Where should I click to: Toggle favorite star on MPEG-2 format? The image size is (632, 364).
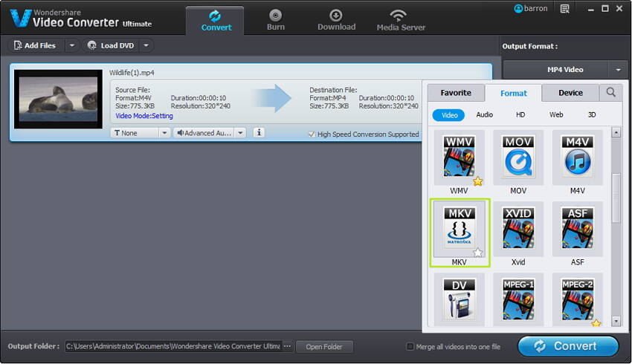(x=596, y=323)
